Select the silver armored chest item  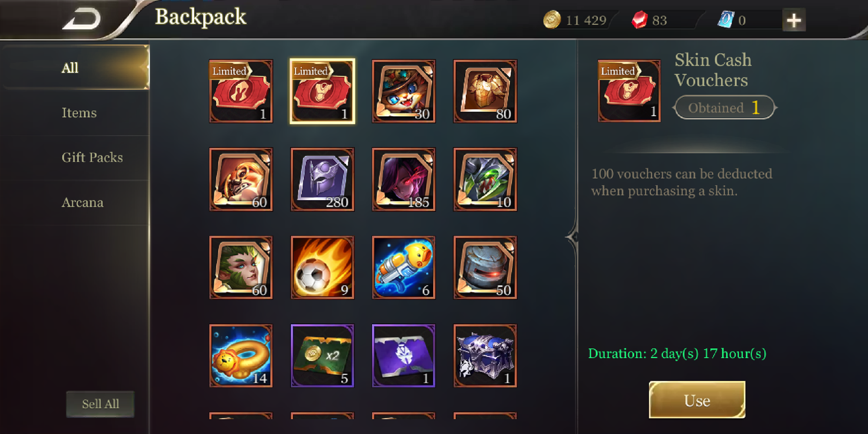pos(485,355)
